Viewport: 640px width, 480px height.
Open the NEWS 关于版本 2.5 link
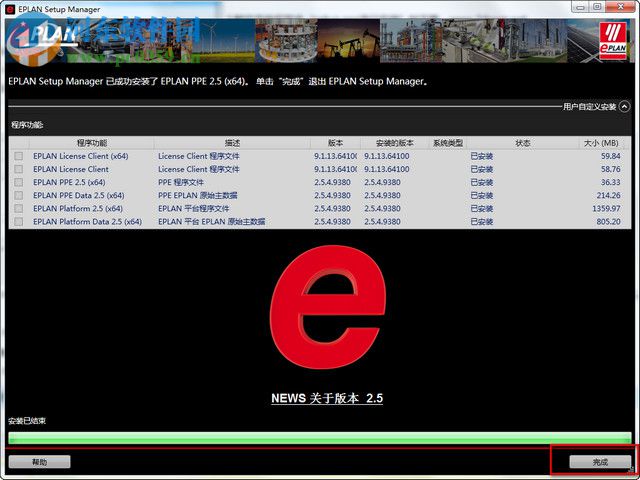pos(327,398)
